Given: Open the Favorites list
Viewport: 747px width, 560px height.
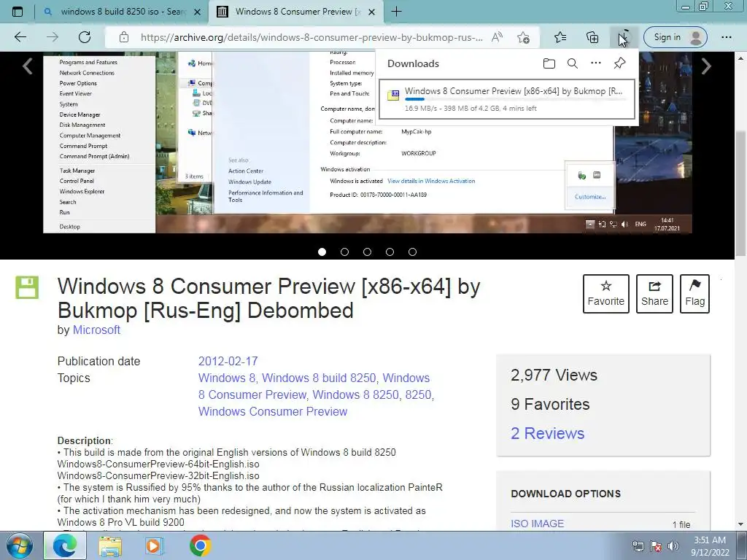Looking at the screenshot, I should click(x=560, y=37).
